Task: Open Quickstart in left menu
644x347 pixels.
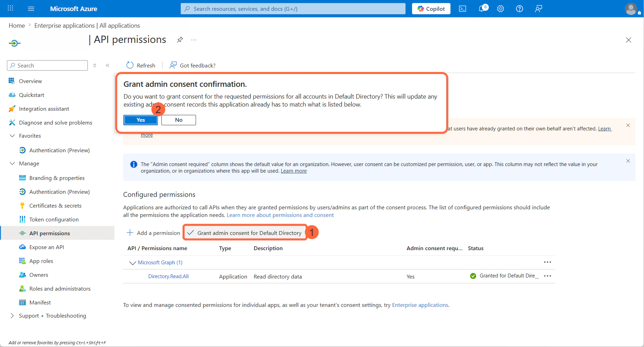Action: pyautogui.click(x=31, y=95)
